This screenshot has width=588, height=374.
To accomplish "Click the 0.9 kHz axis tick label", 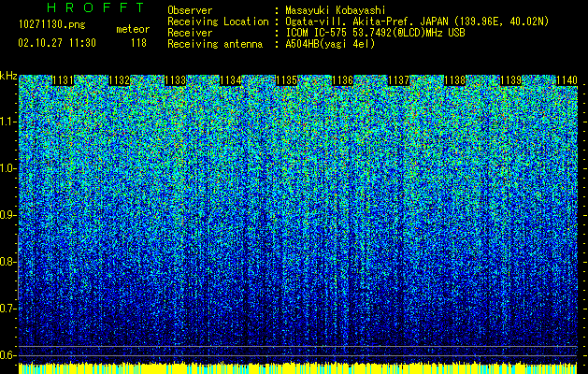I will tap(7, 215).
